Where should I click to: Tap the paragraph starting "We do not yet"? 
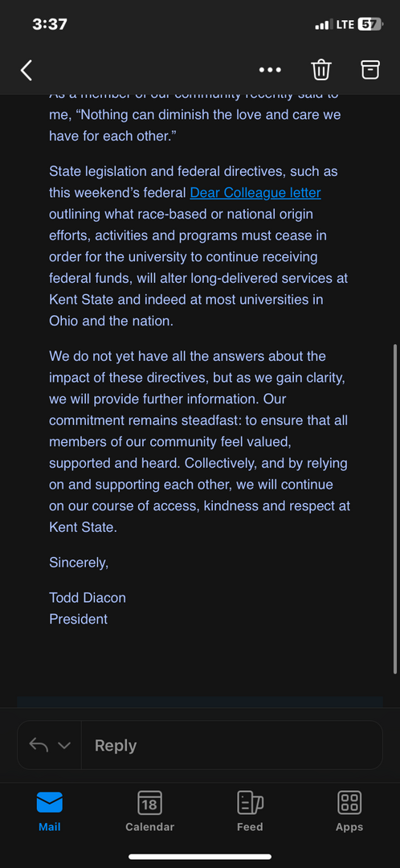(x=200, y=442)
